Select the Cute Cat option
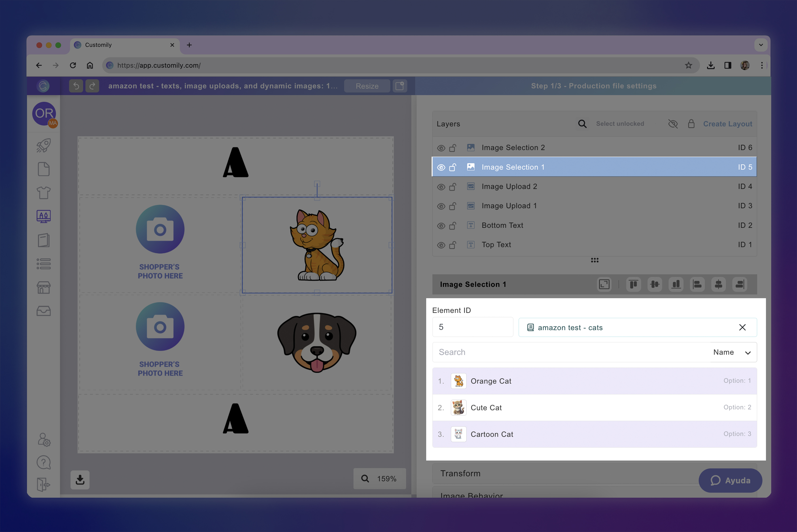 594,408
